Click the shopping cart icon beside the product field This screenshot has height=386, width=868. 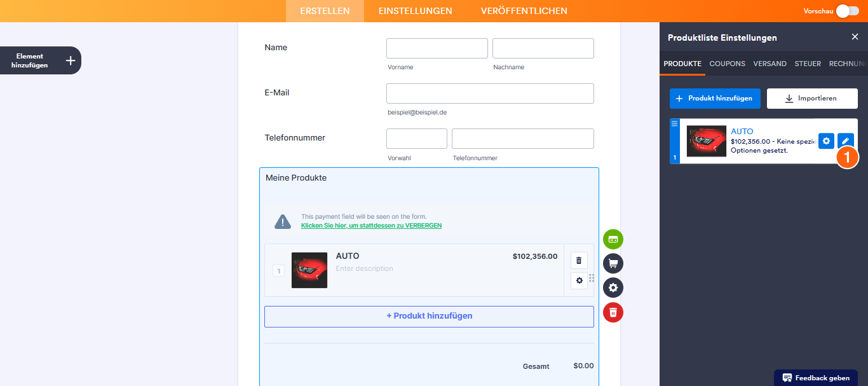pyautogui.click(x=613, y=263)
